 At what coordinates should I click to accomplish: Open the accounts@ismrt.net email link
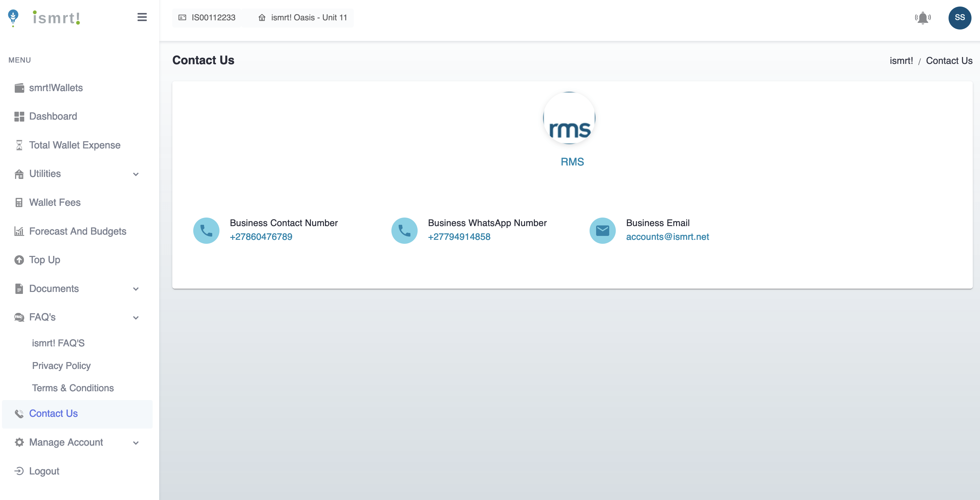[x=667, y=237]
